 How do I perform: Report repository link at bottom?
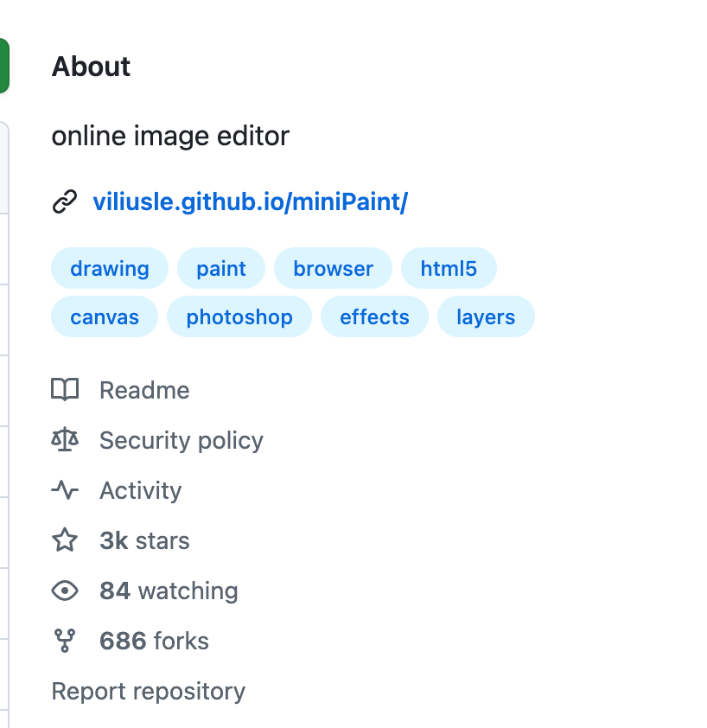pos(149,691)
